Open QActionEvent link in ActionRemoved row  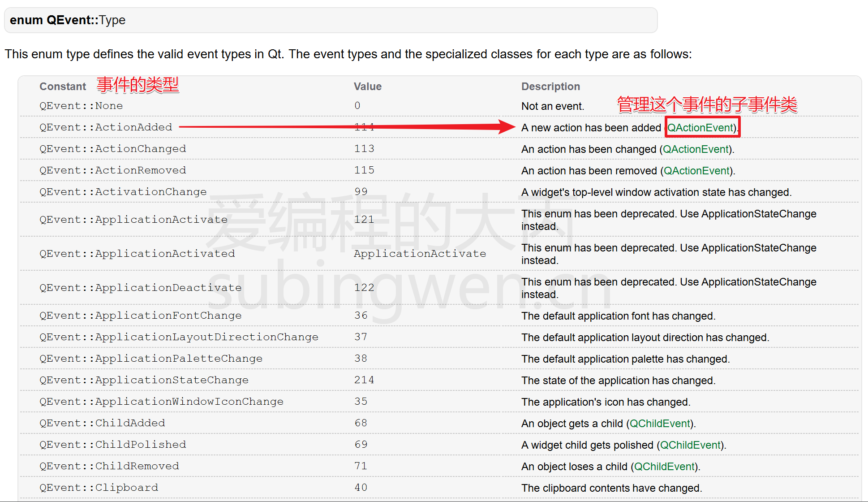[696, 171]
